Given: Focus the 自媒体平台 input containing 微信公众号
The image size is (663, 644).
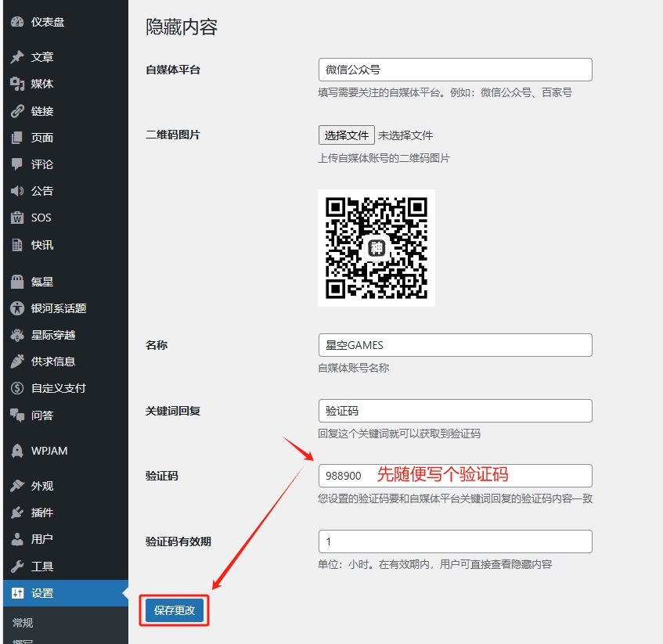Looking at the screenshot, I should pyautogui.click(x=455, y=70).
